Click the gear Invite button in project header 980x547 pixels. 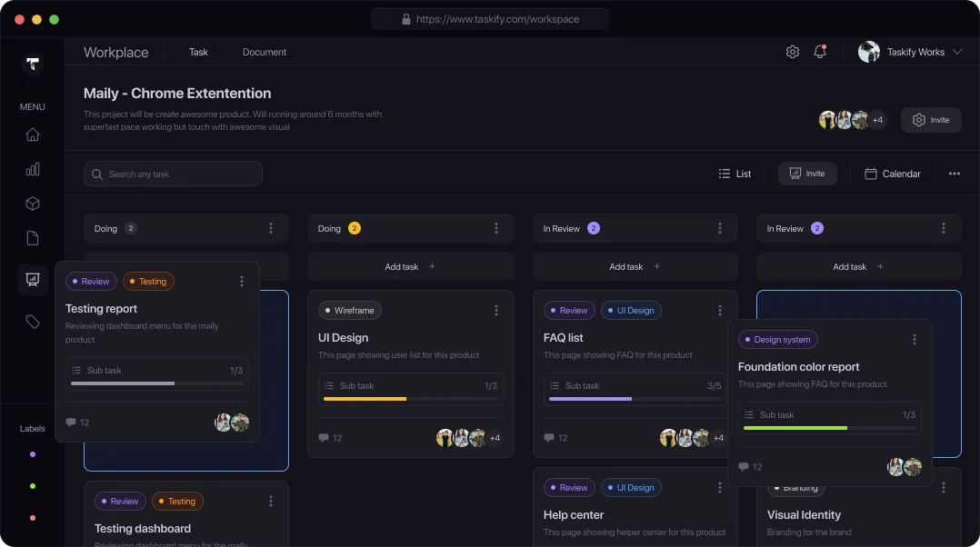pyautogui.click(x=931, y=120)
